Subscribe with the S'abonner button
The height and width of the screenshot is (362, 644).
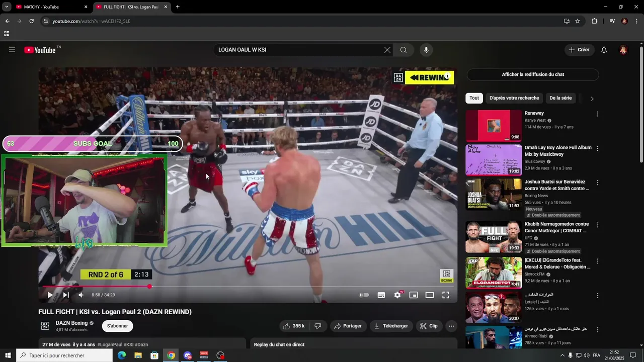coord(117,326)
